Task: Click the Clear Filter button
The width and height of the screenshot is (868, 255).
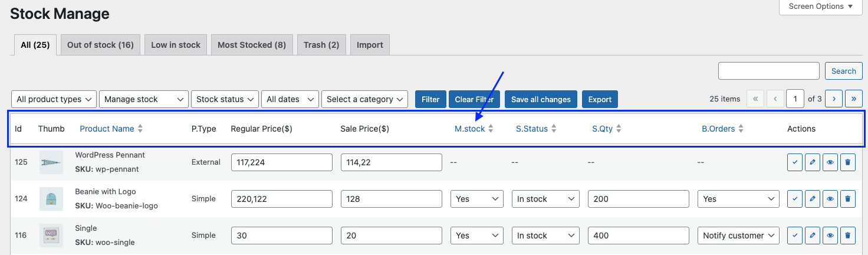Action: (475, 99)
